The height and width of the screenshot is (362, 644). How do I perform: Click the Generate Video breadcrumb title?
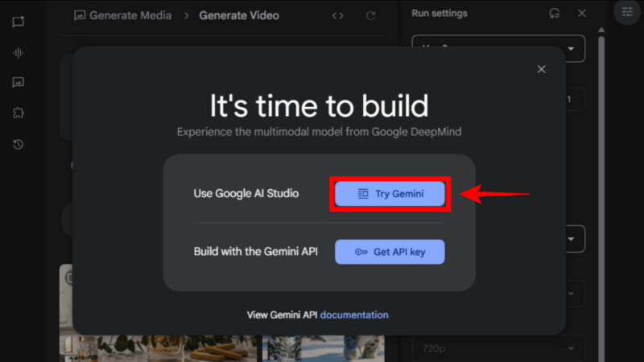239,15
